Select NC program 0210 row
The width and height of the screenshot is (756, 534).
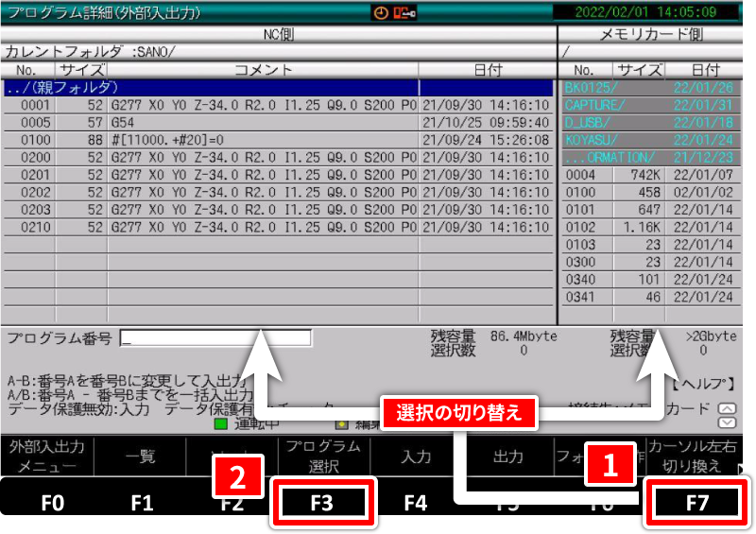point(278,227)
